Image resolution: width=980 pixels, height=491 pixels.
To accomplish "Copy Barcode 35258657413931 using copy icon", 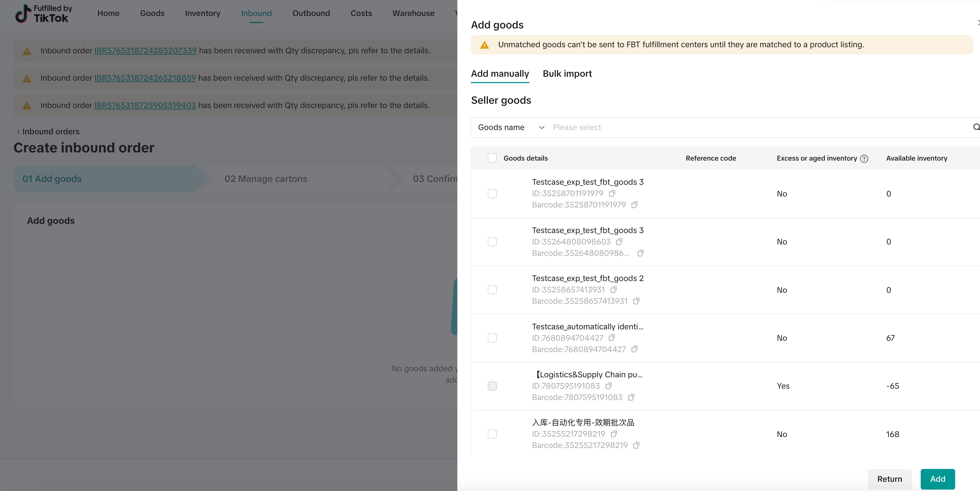I will 636,301.
